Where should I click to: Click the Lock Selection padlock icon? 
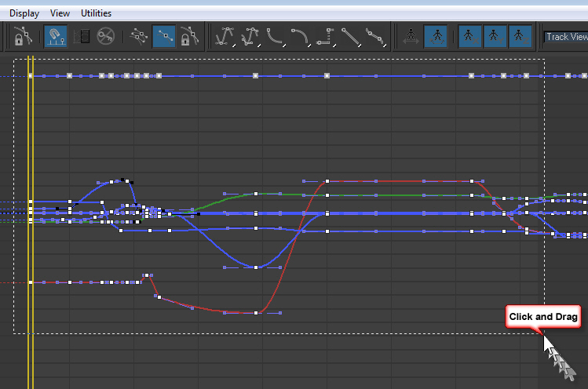click(x=23, y=36)
